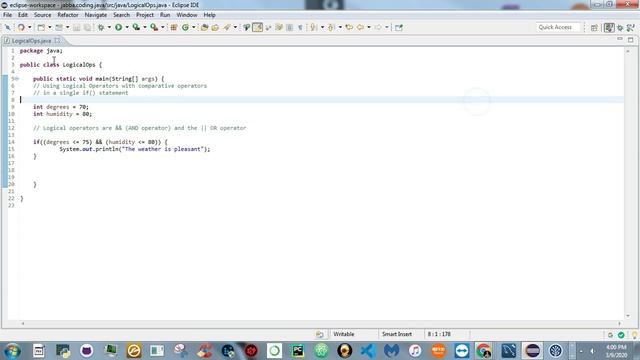Image resolution: width=640 pixels, height=360 pixels.
Task: Open the Window menu
Action: 187,15
